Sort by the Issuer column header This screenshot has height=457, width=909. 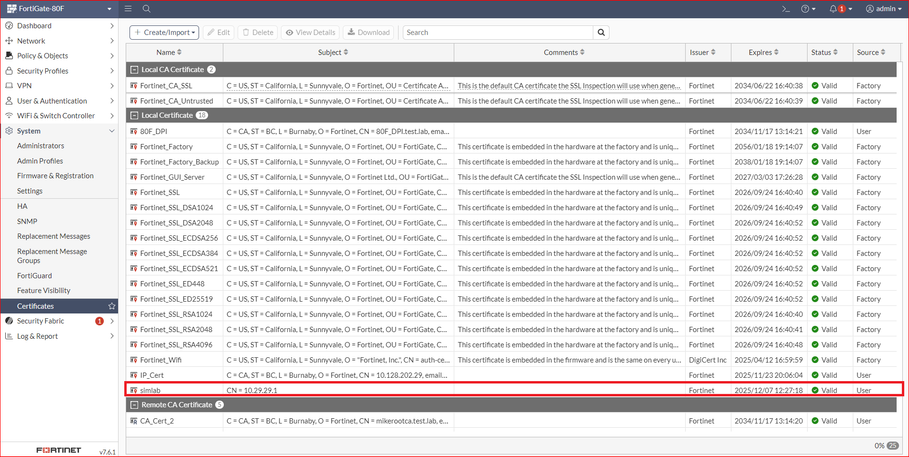click(703, 52)
